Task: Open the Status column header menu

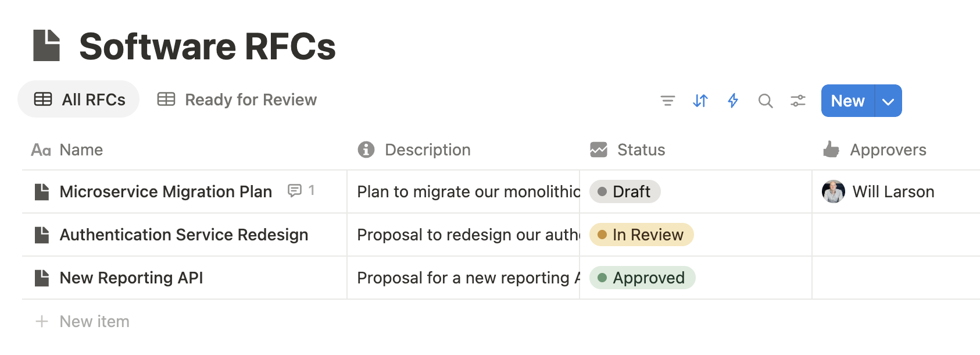Action: click(x=641, y=150)
